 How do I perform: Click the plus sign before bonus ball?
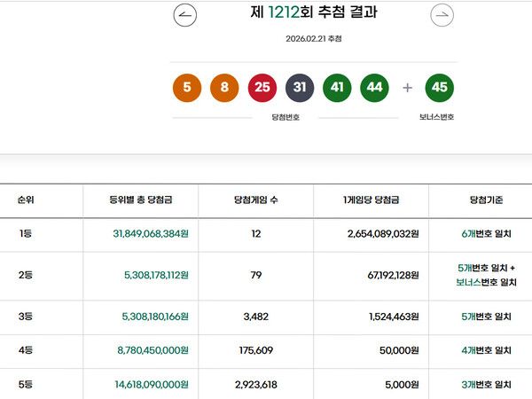click(407, 88)
